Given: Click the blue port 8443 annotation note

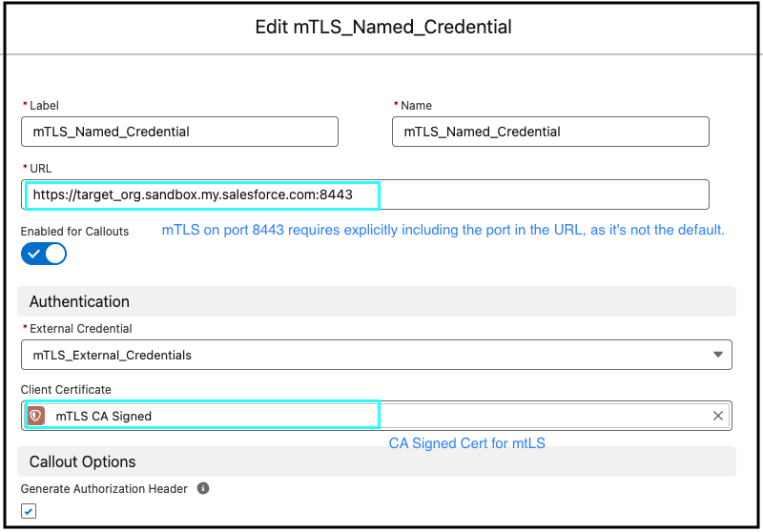Looking at the screenshot, I should 443,230.
